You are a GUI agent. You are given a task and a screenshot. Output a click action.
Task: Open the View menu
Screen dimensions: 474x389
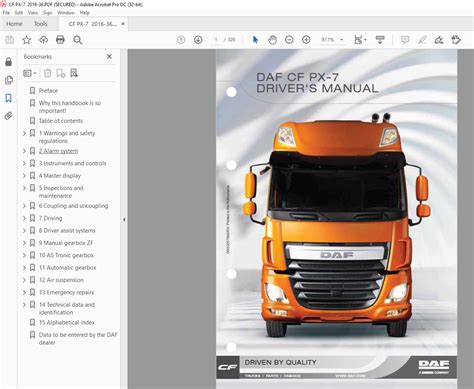coord(33,13)
